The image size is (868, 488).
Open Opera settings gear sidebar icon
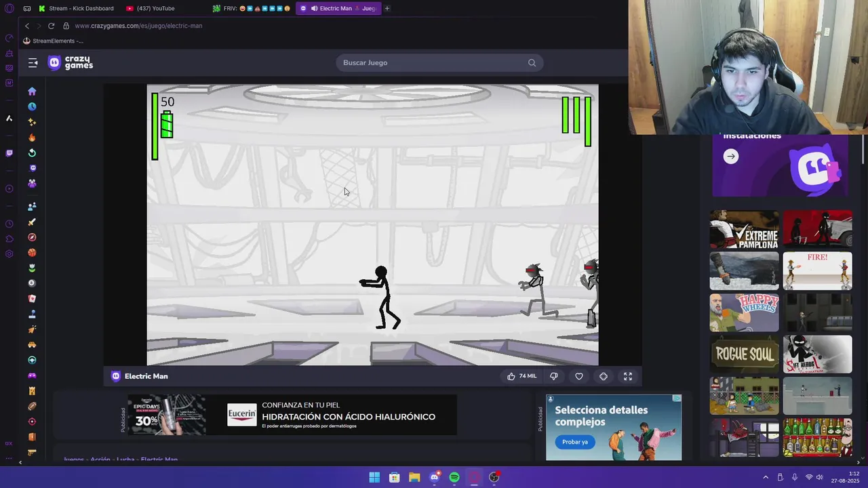[x=9, y=254]
